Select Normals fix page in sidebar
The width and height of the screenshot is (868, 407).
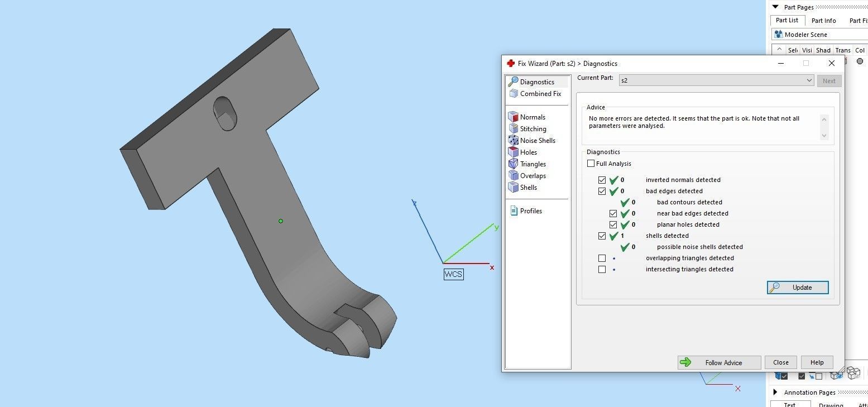527,117
